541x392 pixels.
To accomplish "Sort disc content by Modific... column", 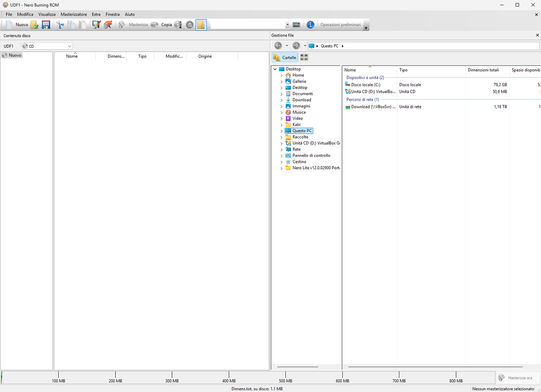I will (x=170, y=56).
